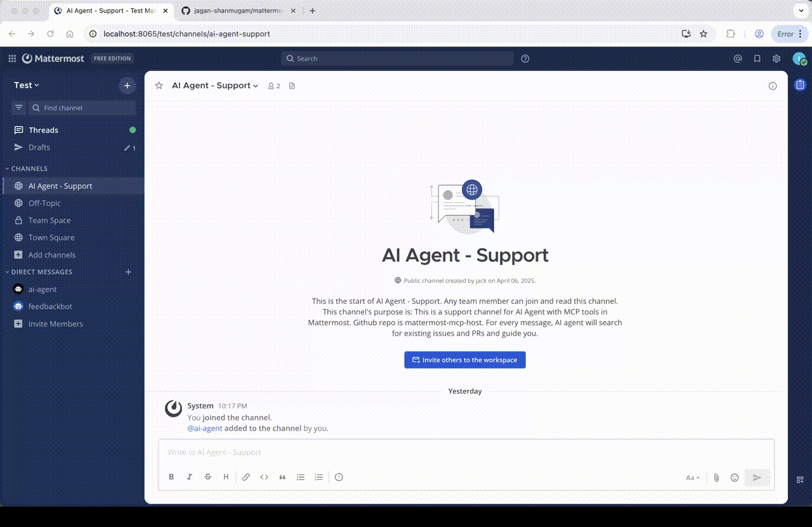The height and width of the screenshot is (527, 812).
Task: Reload the page in browser
Action: [50, 34]
